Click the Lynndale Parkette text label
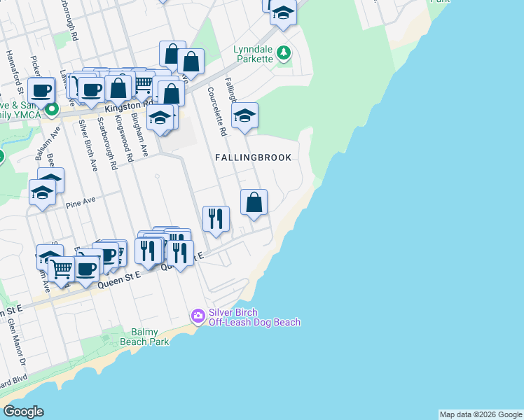The width and height of the screenshot is (524, 420). click(x=253, y=54)
